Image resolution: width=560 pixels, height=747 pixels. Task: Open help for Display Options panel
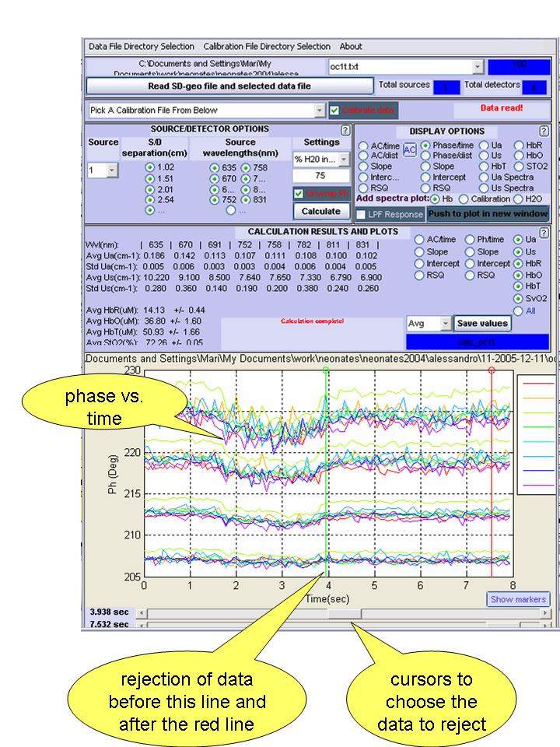(x=543, y=132)
